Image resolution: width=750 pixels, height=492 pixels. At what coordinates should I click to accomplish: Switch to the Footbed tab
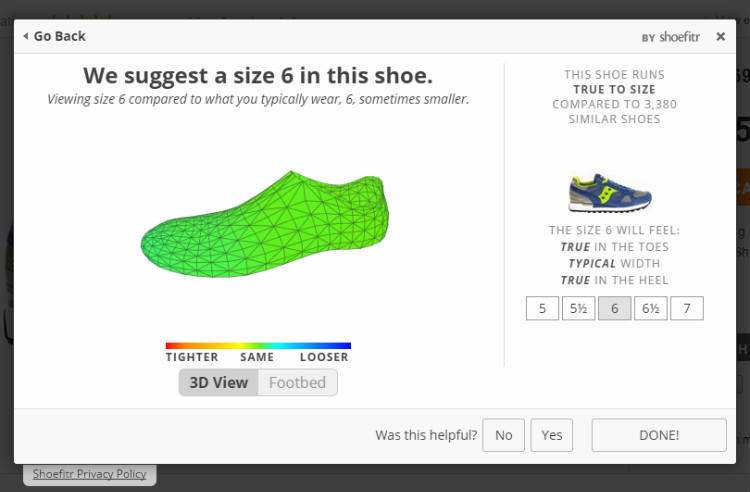(297, 383)
